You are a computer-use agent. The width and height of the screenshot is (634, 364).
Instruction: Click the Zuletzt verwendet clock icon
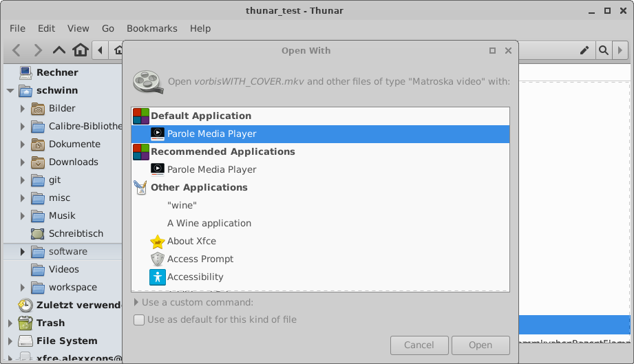25,305
